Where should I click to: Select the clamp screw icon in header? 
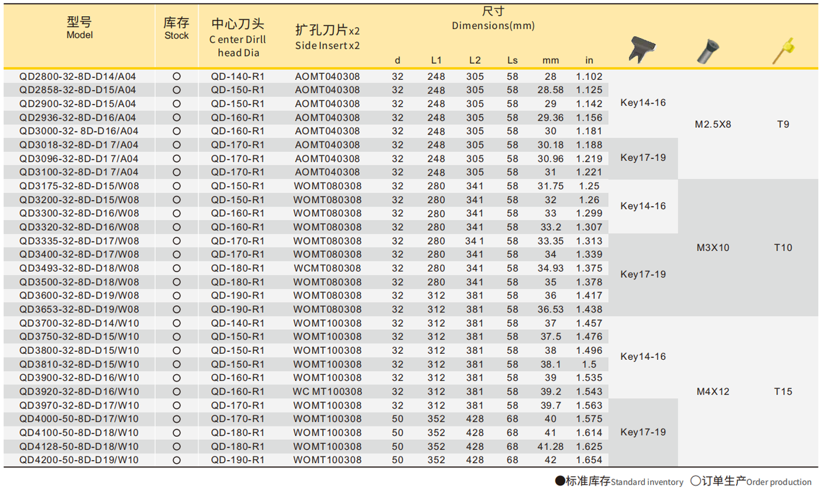(709, 50)
